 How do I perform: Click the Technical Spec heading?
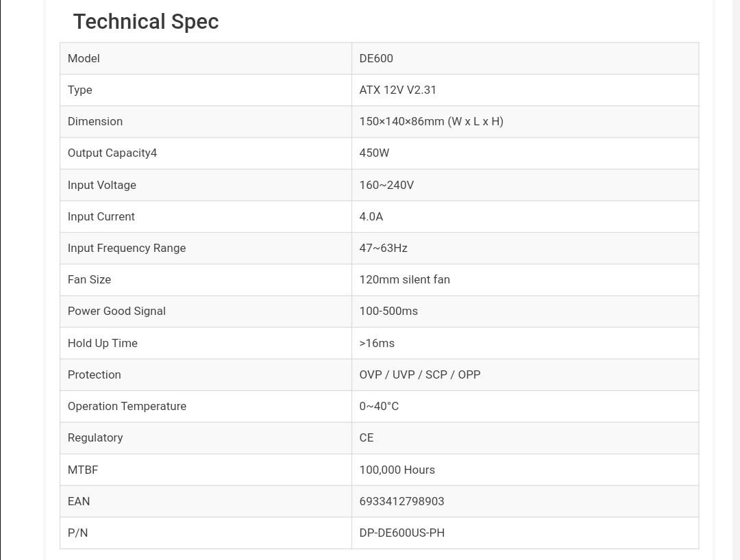(x=146, y=22)
